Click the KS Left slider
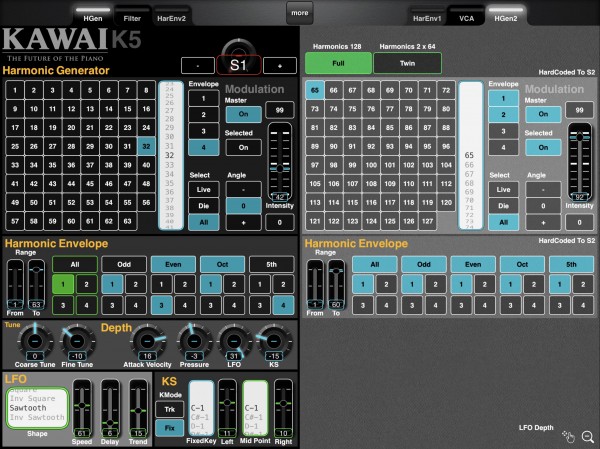600x449 pixels. tap(227, 408)
